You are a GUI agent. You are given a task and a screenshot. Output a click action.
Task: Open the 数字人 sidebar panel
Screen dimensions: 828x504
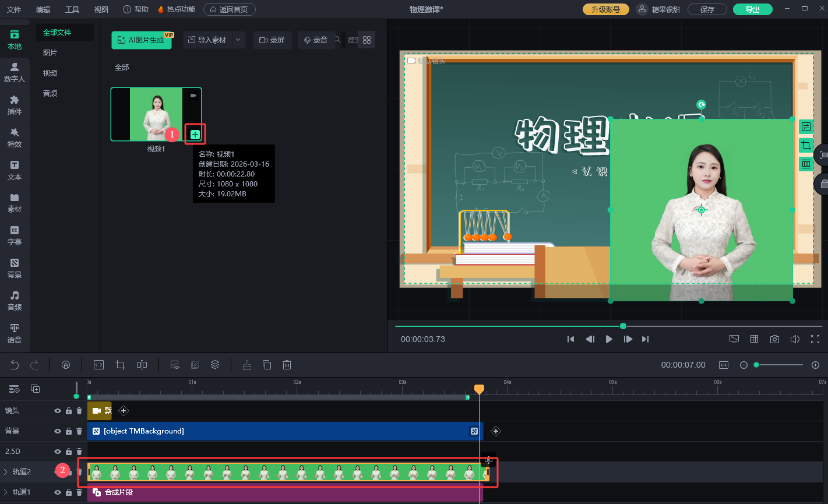[x=14, y=72]
